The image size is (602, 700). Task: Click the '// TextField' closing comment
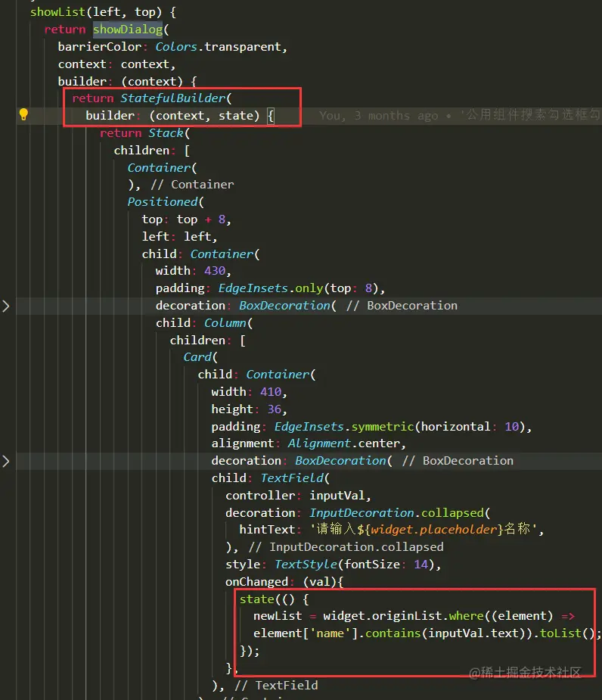pos(276,686)
